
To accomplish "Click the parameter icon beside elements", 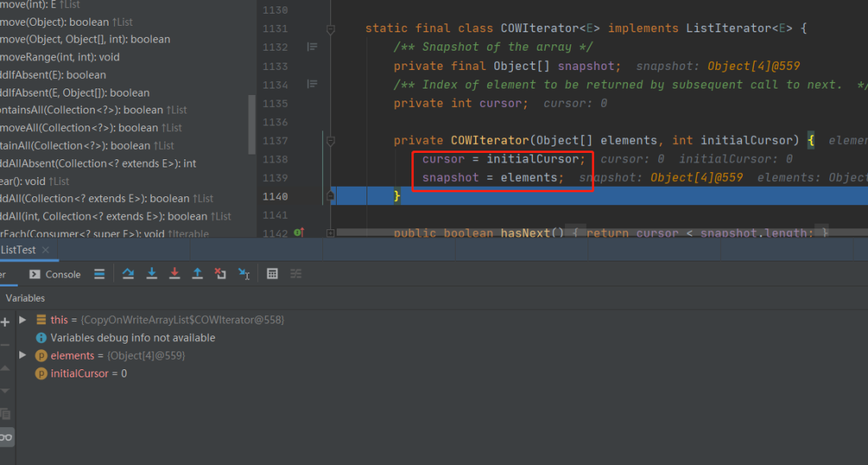I will click(41, 356).
